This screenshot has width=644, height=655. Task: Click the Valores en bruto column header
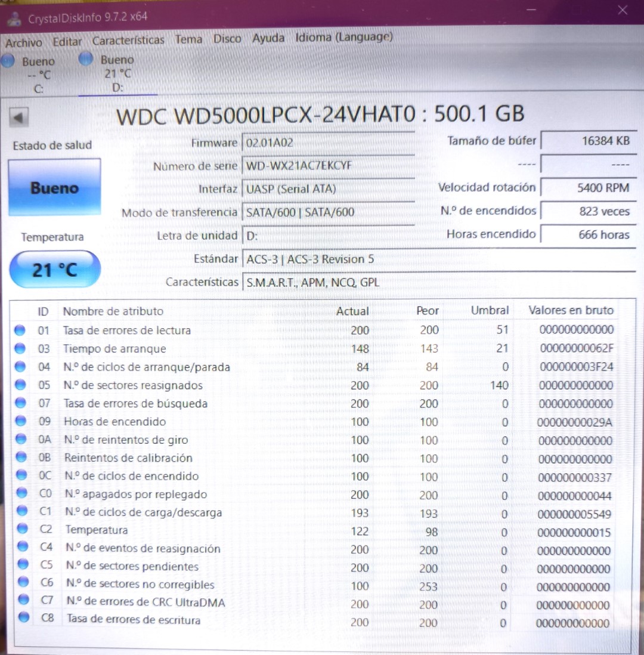[x=571, y=310]
